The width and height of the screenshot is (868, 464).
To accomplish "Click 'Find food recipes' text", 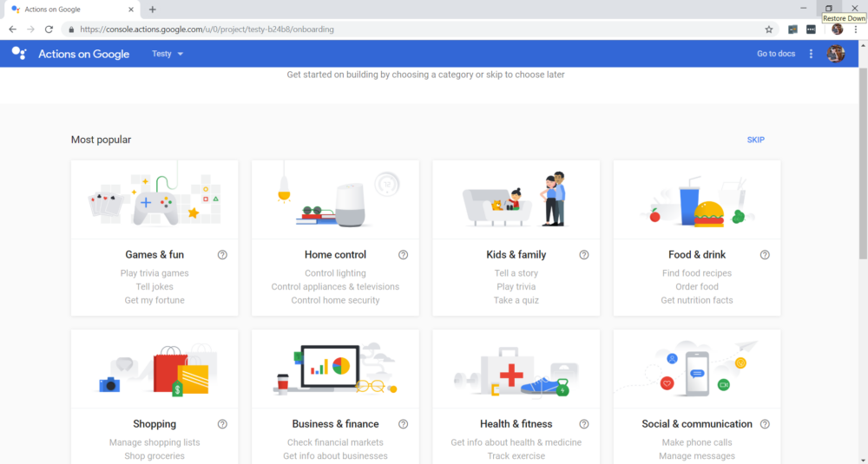I will point(697,273).
